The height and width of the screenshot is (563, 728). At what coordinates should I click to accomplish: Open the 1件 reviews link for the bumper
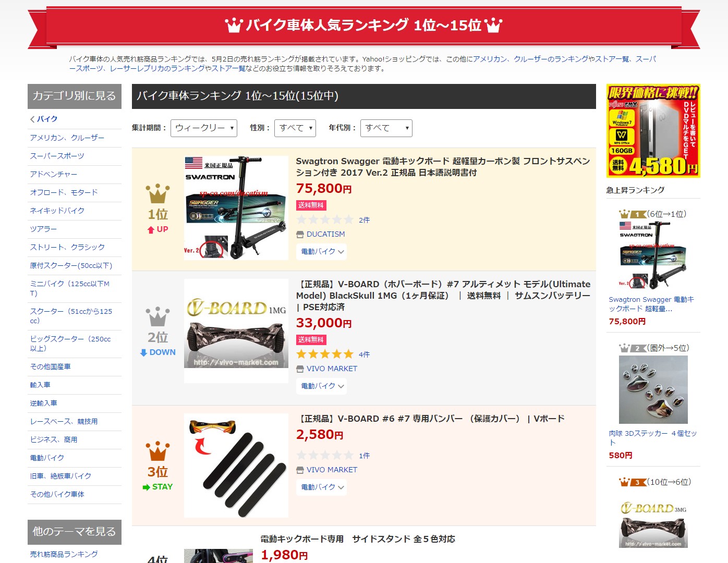tap(364, 456)
